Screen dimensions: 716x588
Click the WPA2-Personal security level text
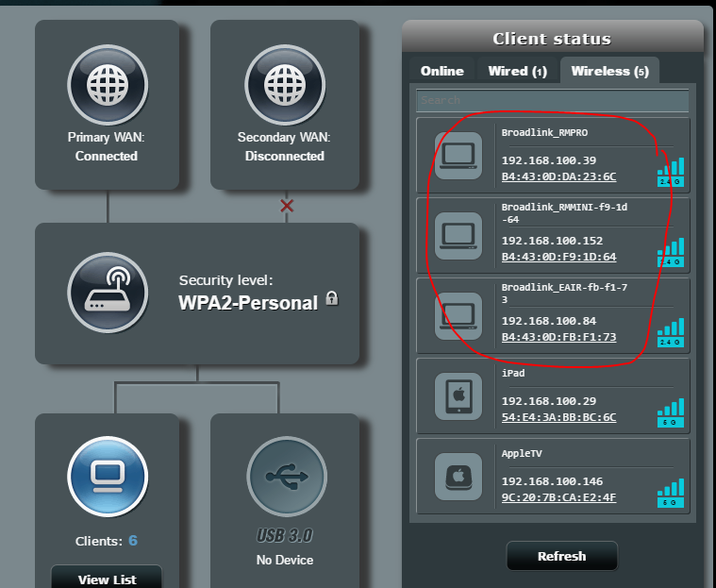[x=248, y=303]
